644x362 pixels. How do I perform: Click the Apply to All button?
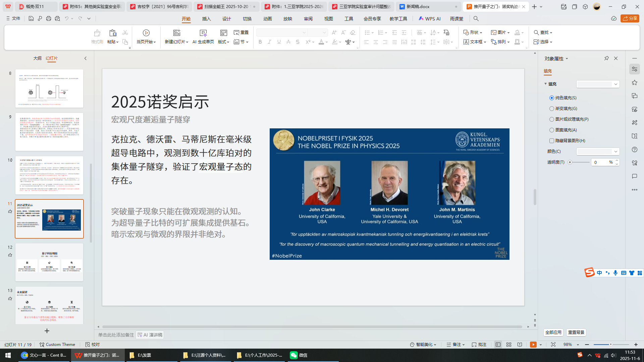click(553, 333)
